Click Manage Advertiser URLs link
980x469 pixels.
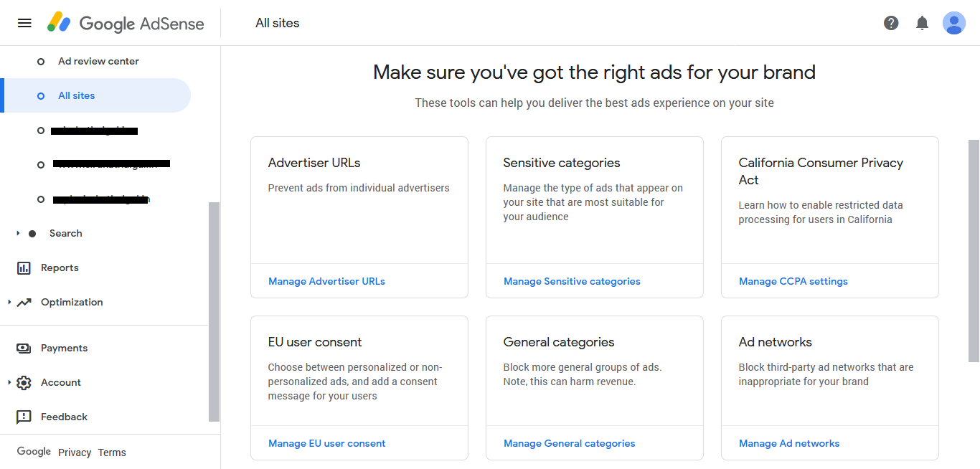point(326,282)
